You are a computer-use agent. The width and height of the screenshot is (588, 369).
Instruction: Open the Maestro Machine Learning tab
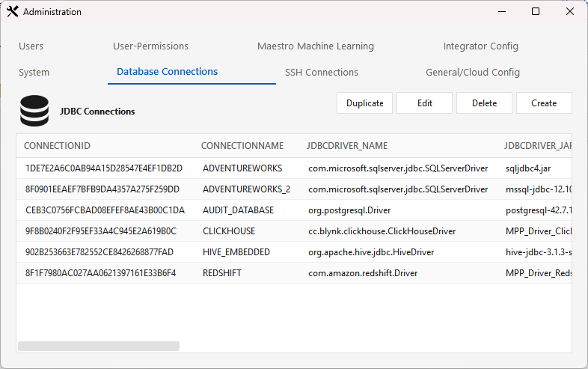[316, 46]
